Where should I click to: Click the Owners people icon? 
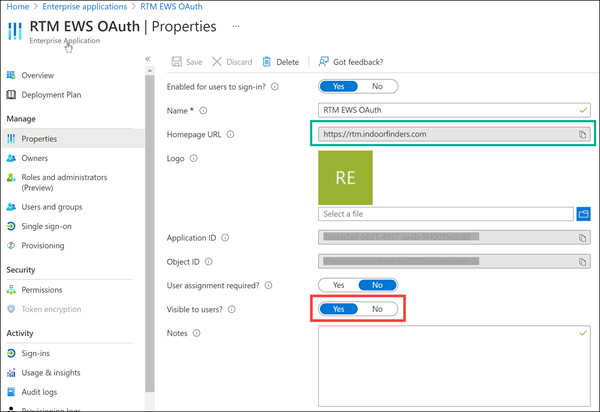[x=11, y=158]
